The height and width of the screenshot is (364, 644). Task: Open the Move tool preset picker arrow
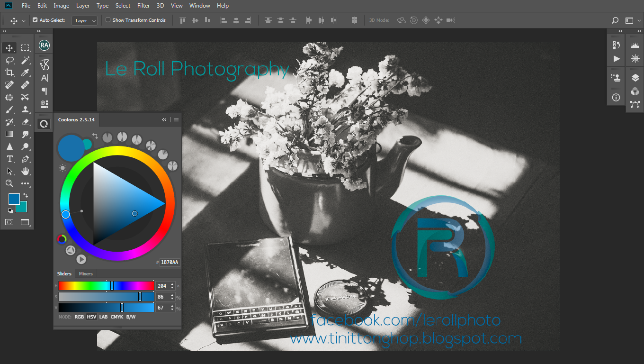(24, 21)
